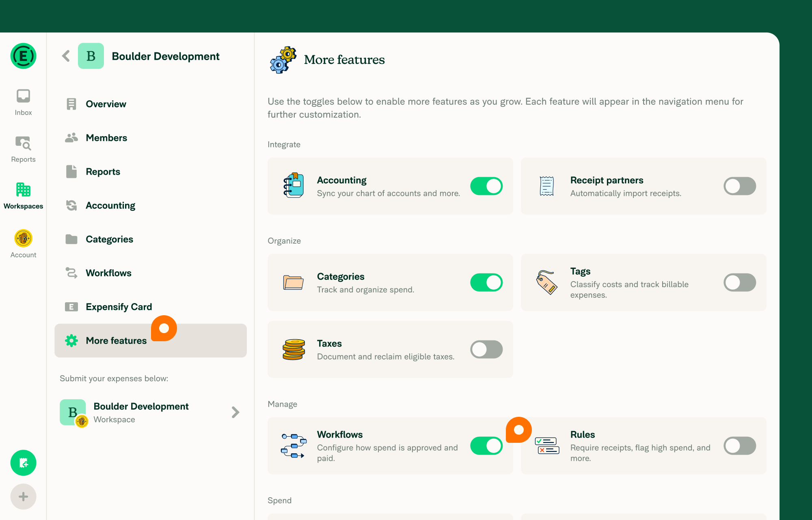This screenshot has height=520, width=812.
Task: Turn on the Taxes toggle
Action: point(486,349)
